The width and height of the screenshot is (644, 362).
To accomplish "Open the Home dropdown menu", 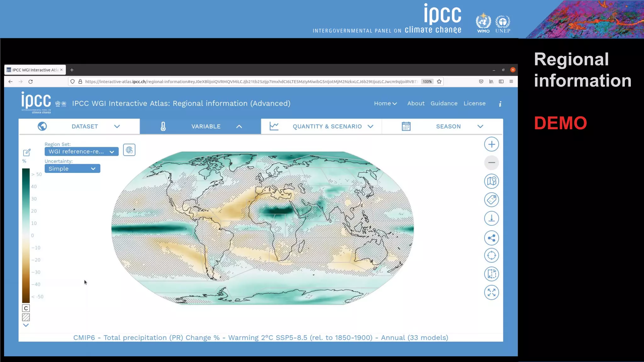I will tap(386, 103).
